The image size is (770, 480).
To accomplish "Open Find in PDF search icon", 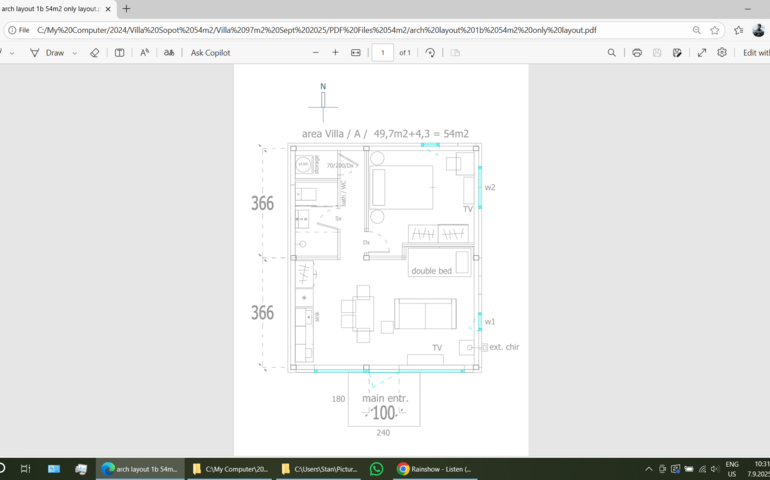I will (612, 52).
